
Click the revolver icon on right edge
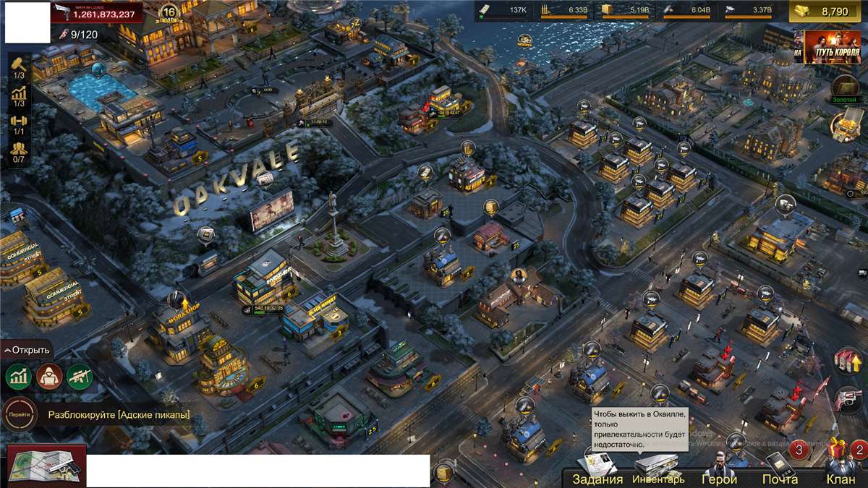tap(848, 399)
